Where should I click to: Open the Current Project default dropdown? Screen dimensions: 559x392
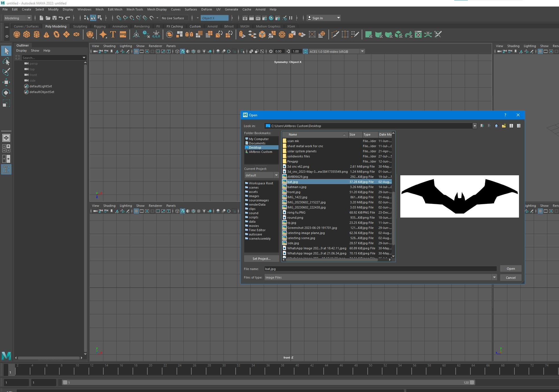click(x=276, y=175)
